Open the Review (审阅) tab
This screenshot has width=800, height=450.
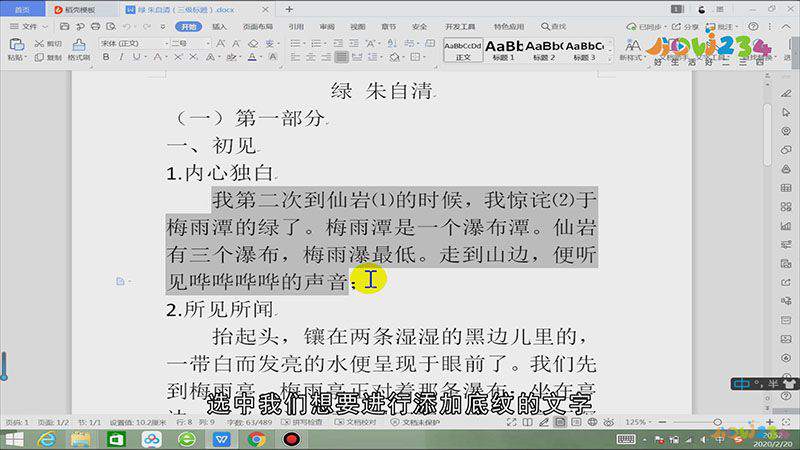327,26
